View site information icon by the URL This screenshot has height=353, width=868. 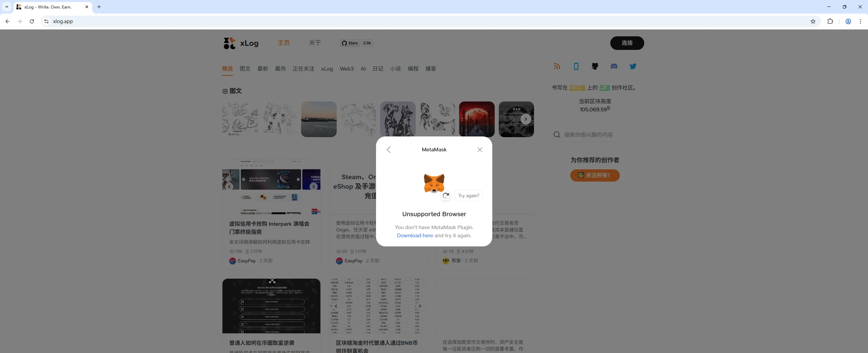[46, 21]
